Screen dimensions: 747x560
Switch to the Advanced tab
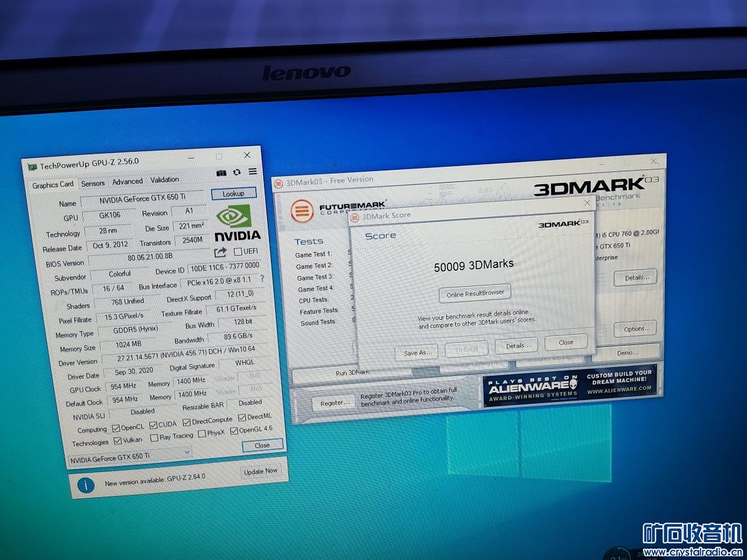[x=127, y=182]
